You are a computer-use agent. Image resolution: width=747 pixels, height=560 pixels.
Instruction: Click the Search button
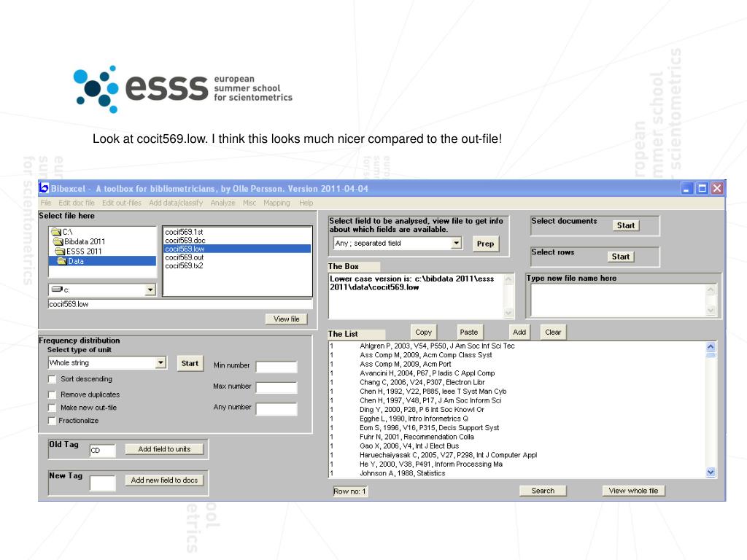543,491
